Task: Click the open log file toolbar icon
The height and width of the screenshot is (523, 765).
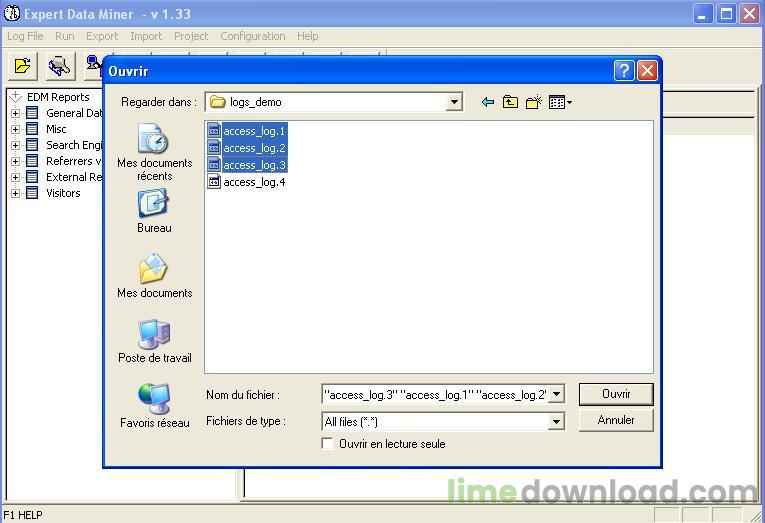Action: pos(22,66)
